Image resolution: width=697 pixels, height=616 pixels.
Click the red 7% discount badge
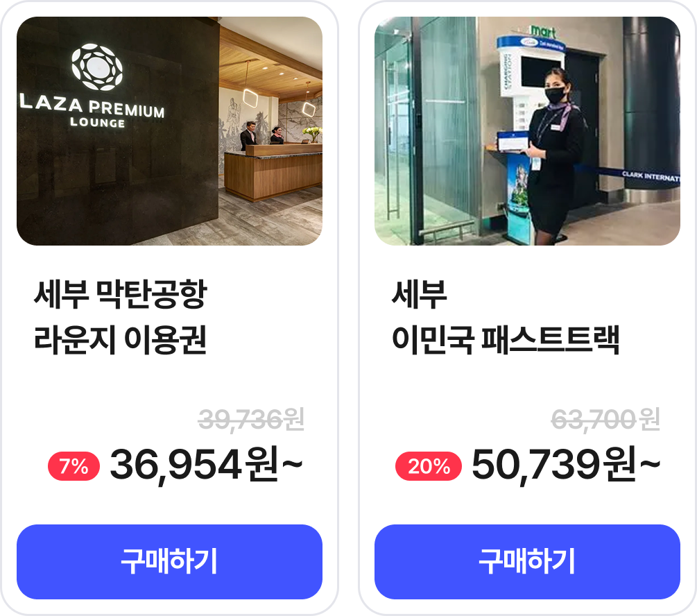74,466
